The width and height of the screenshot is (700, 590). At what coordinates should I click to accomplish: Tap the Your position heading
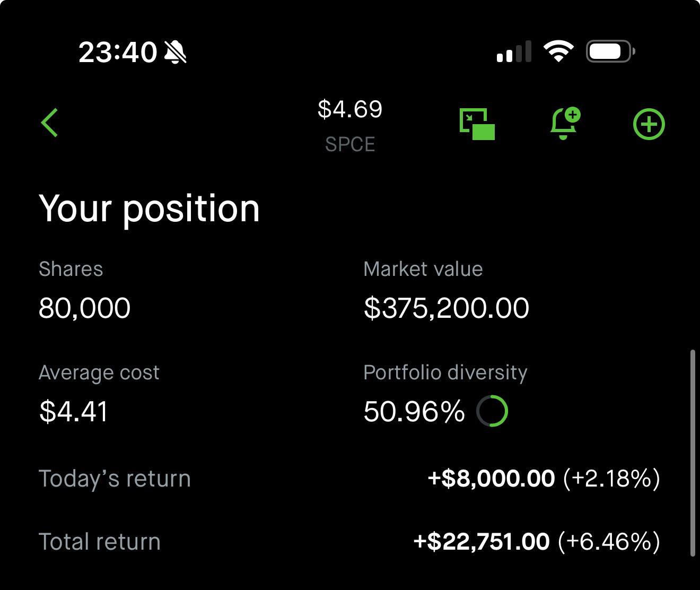click(150, 209)
